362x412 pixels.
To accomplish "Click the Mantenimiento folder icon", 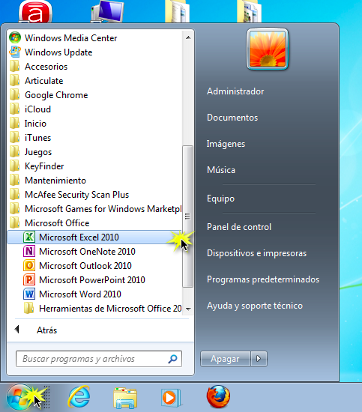I will [15, 180].
